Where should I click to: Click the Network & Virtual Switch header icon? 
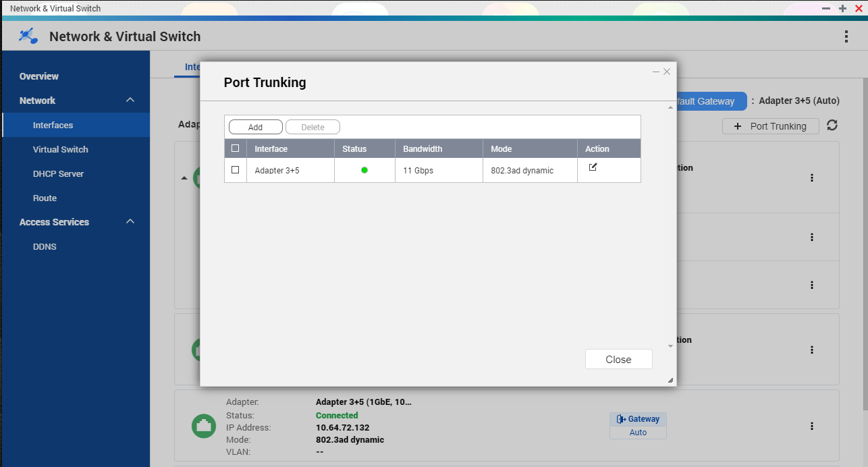tap(26, 36)
